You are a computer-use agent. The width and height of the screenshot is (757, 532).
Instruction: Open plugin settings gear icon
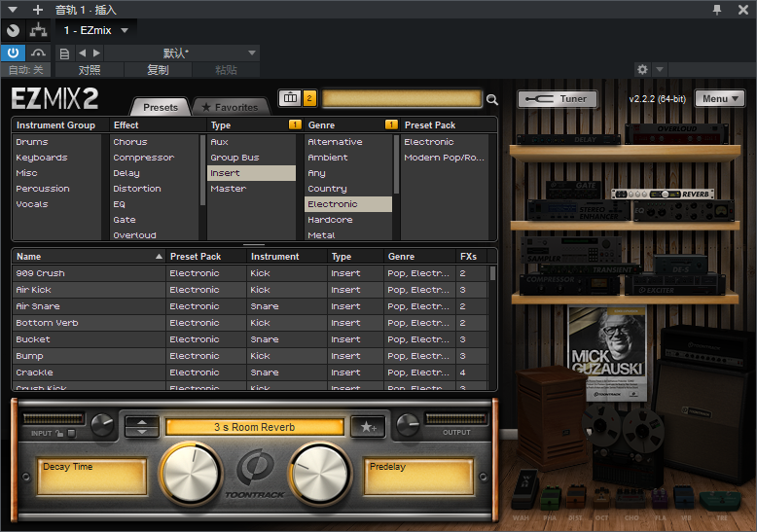tap(642, 69)
